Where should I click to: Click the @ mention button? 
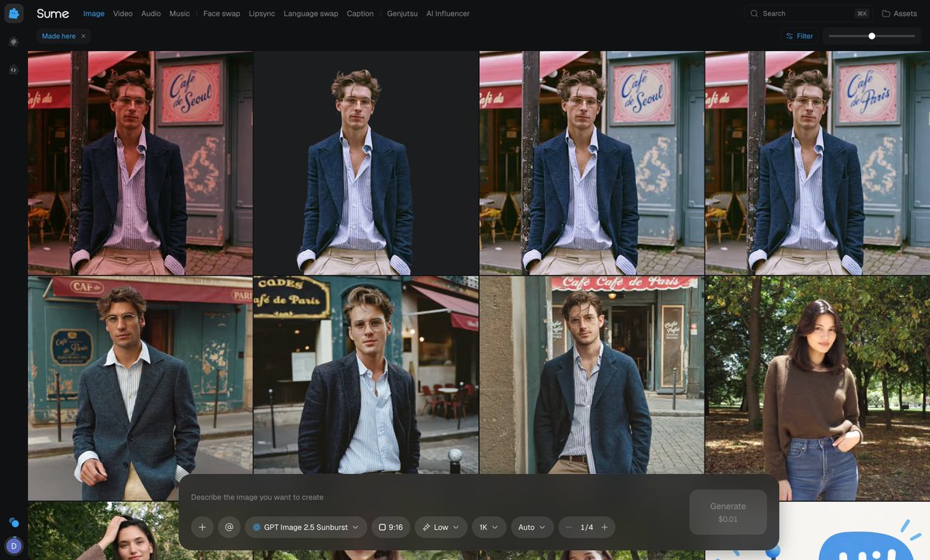click(x=229, y=527)
